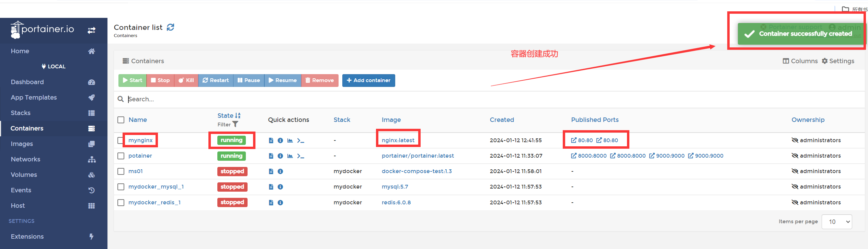Open logs icon for mydocker_mysql_1
This screenshot has width=868, height=249.
[271, 187]
